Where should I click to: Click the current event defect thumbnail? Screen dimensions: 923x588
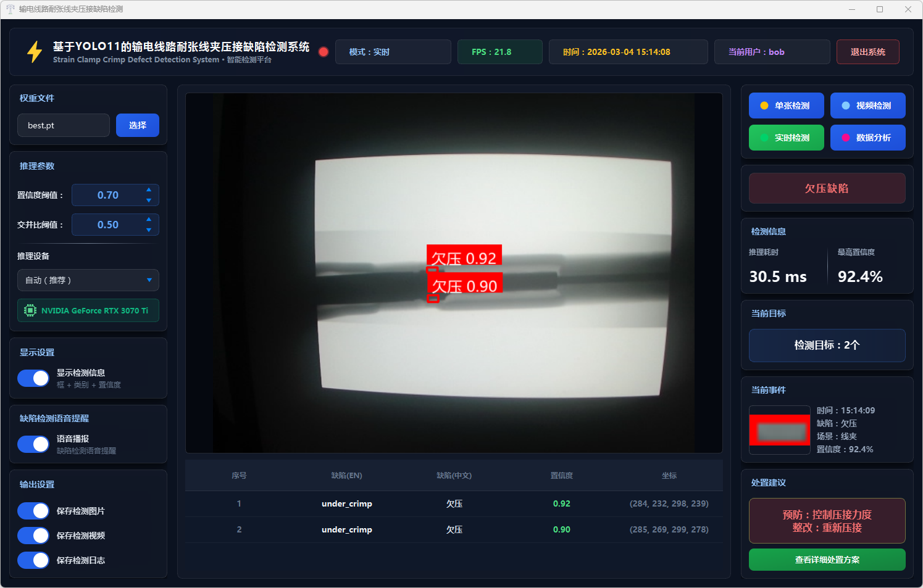coord(779,430)
